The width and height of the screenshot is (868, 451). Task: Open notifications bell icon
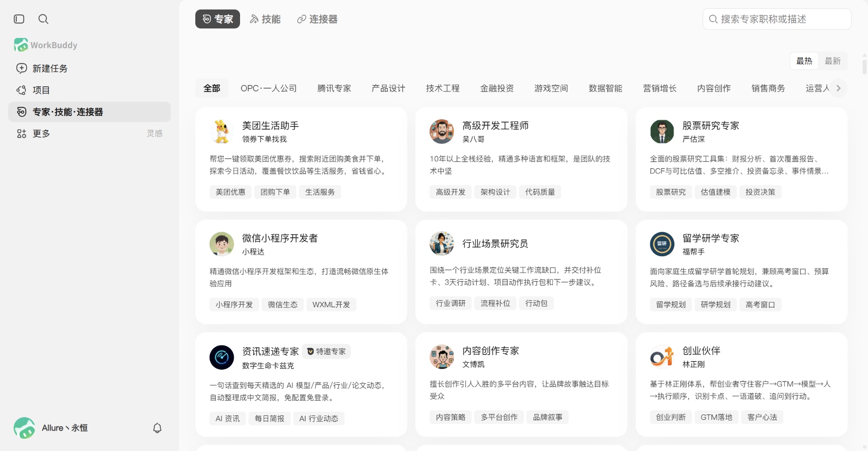click(157, 428)
